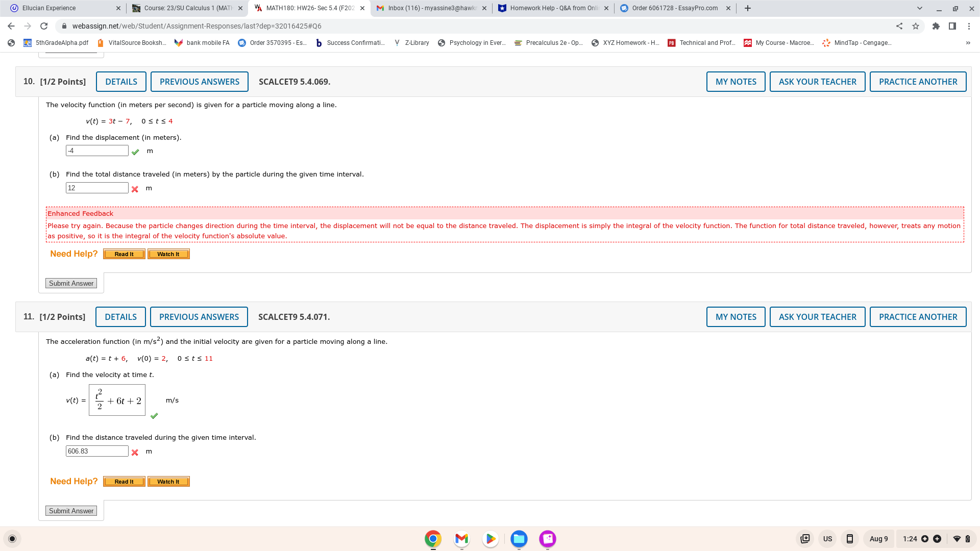The image size is (980, 551).
Task: Click the back navigation arrow
Action: 10,26
